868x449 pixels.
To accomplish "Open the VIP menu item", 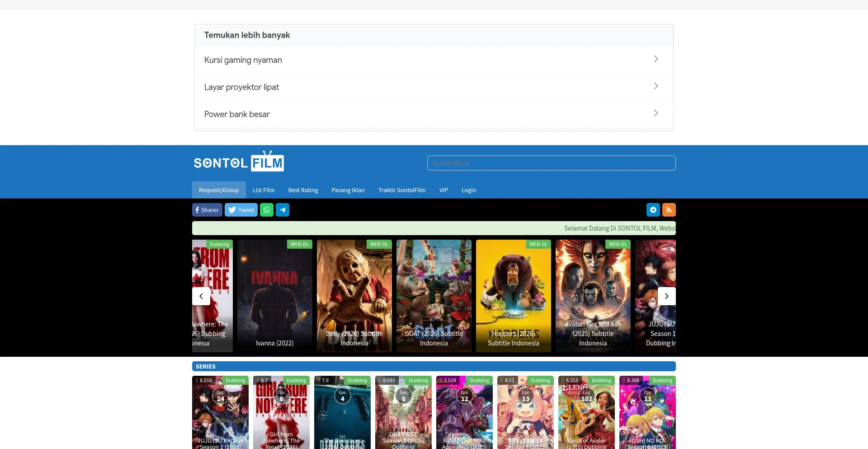I will coord(443,190).
